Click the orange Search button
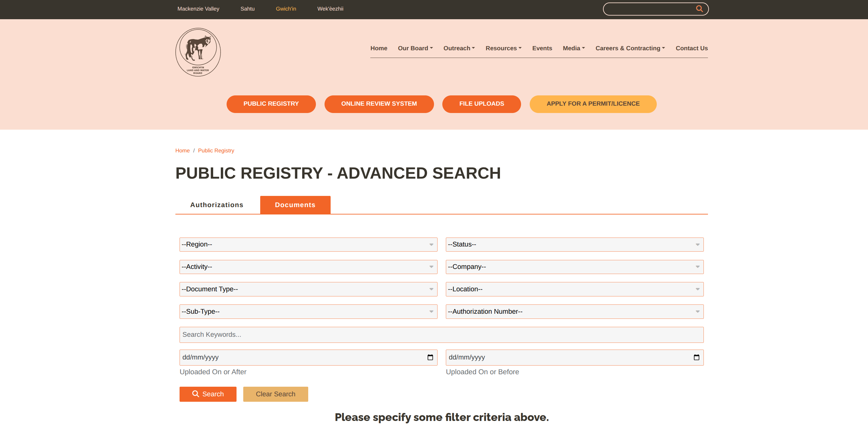Screen dimensions: 868x444 pos(208,394)
